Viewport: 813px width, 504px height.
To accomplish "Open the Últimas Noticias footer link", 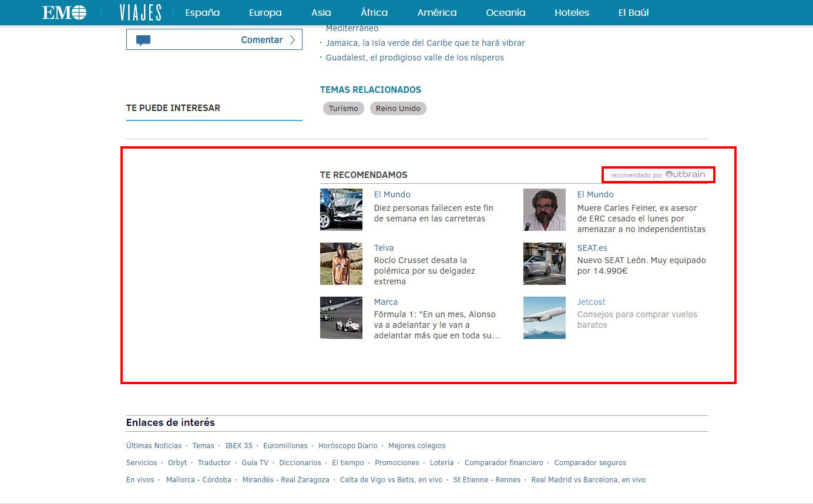I will 154,446.
